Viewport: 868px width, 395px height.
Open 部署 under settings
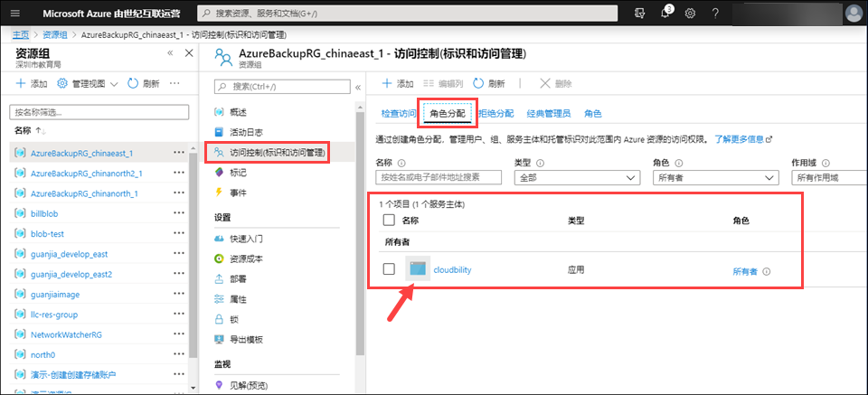(x=231, y=278)
